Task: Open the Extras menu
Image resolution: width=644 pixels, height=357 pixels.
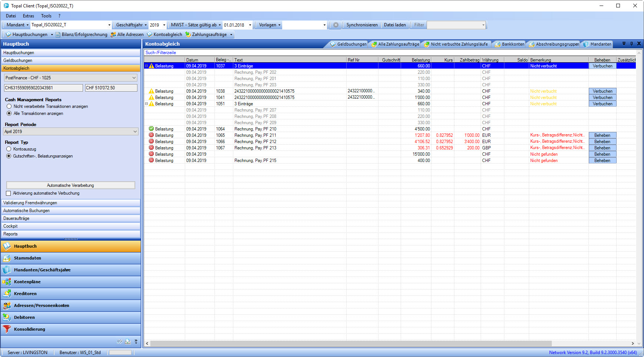Action: click(x=28, y=16)
